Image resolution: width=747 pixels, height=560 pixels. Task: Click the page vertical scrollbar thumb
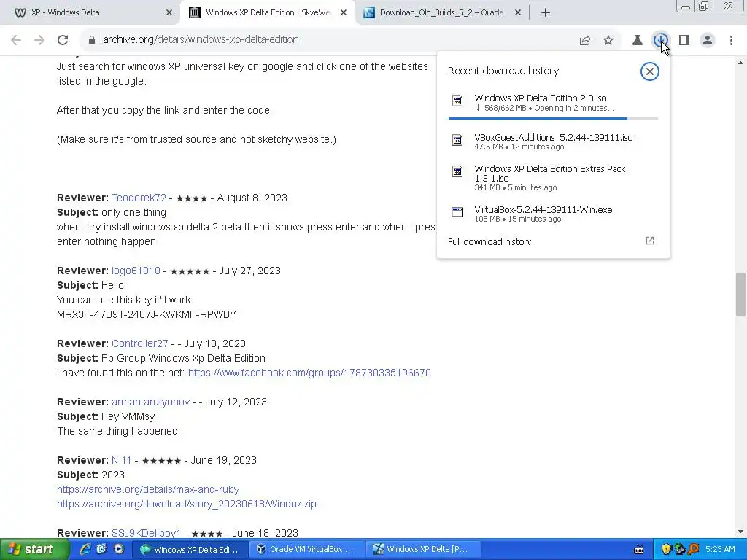click(x=741, y=294)
